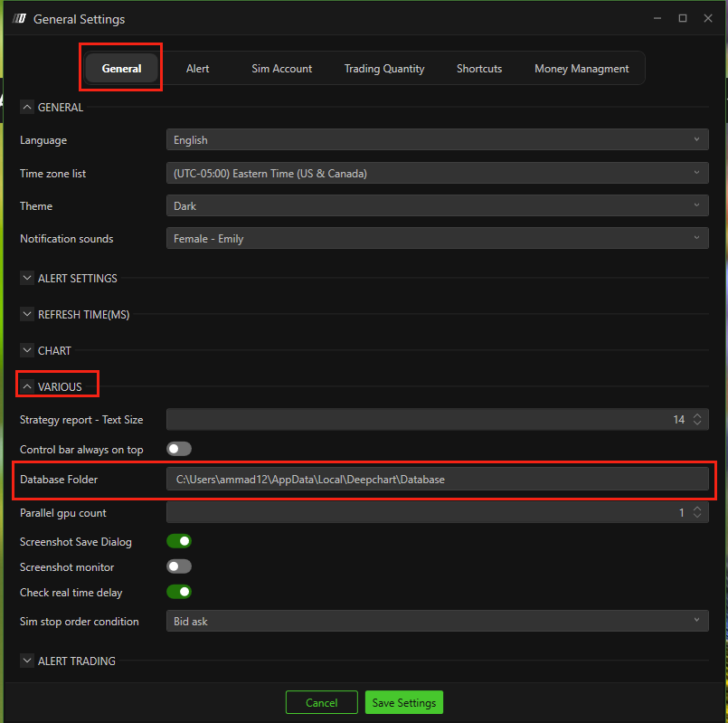728x723 pixels.
Task: Expand the CHART section chevron
Action: 26,351
